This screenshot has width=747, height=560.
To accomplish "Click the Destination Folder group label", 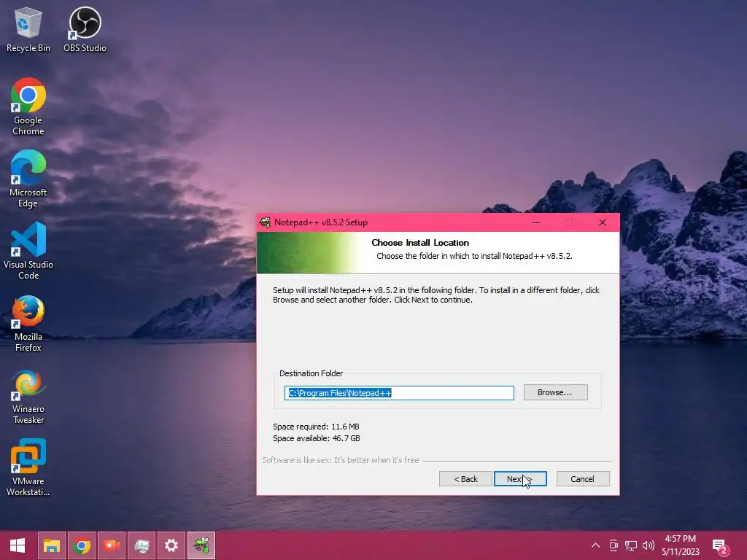I will pos(311,373).
